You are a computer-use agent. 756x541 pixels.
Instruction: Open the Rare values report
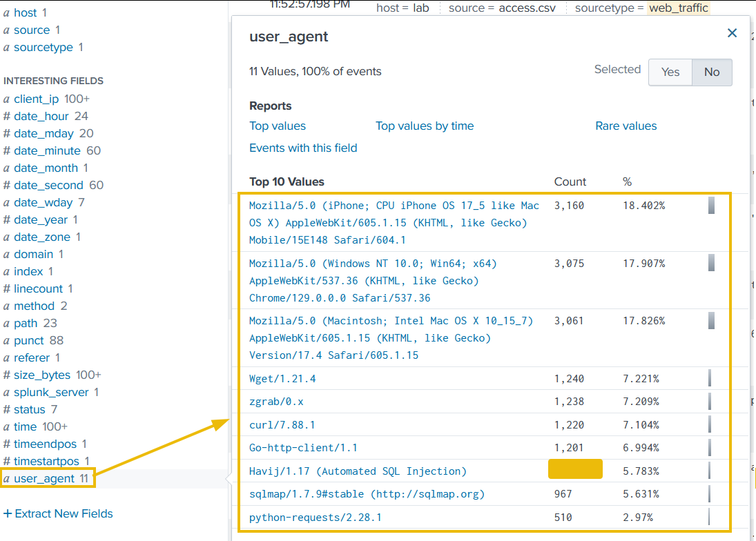(626, 126)
